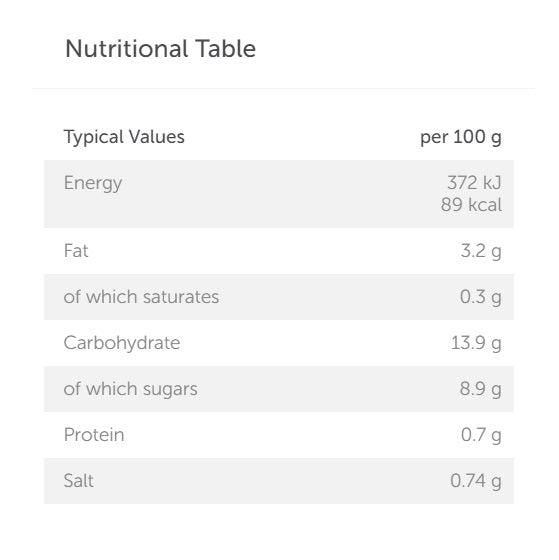Select the Typical Values column header
559x560 pixels.
pos(124,137)
